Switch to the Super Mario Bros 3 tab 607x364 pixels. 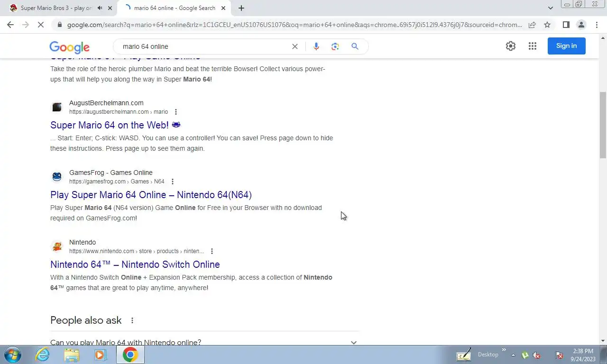[x=56, y=8]
